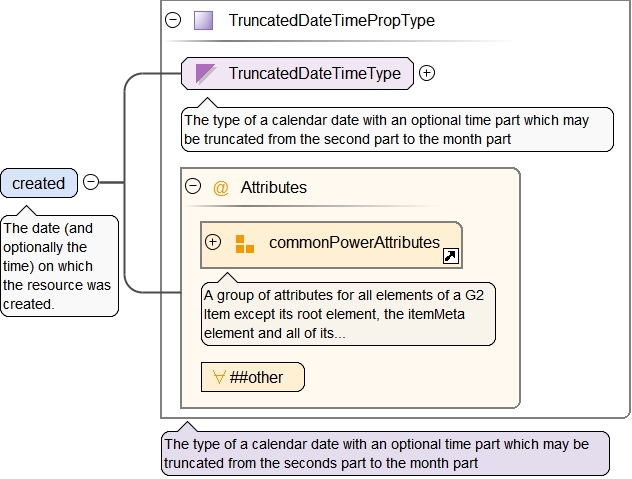Collapse the Attributes section
This screenshot has height=479, width=632.
pos(193,187)
